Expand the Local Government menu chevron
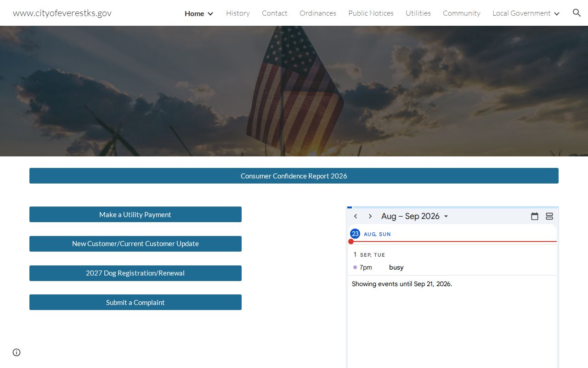 [557, 14]
